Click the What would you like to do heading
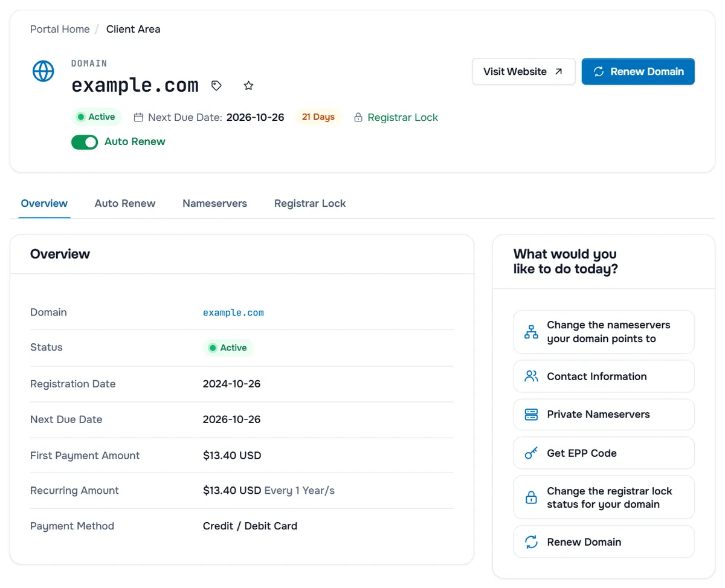 (x=565, y=262)
